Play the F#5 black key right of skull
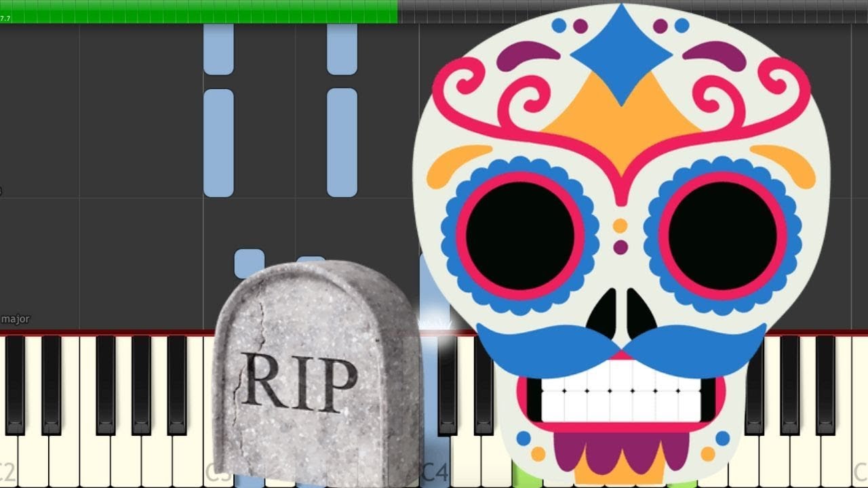The image size is (868, 488). click(754, 385)
